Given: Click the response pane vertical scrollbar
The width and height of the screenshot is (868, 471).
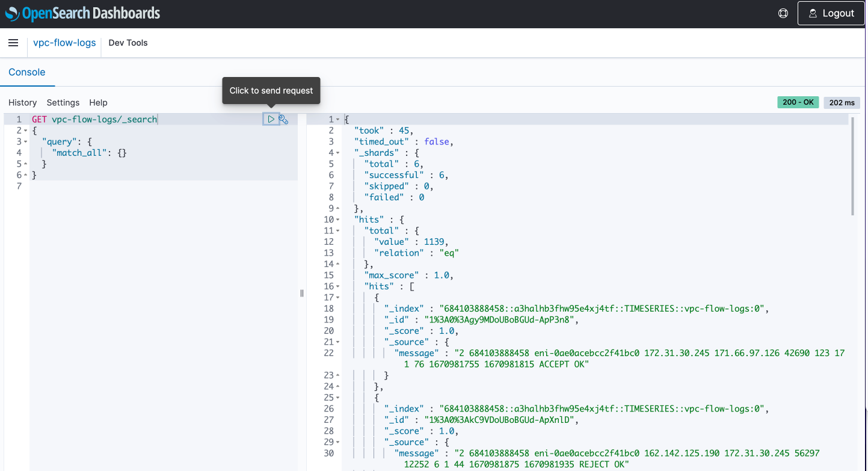Looking at the screenshot, I should (x=852, y=165).
